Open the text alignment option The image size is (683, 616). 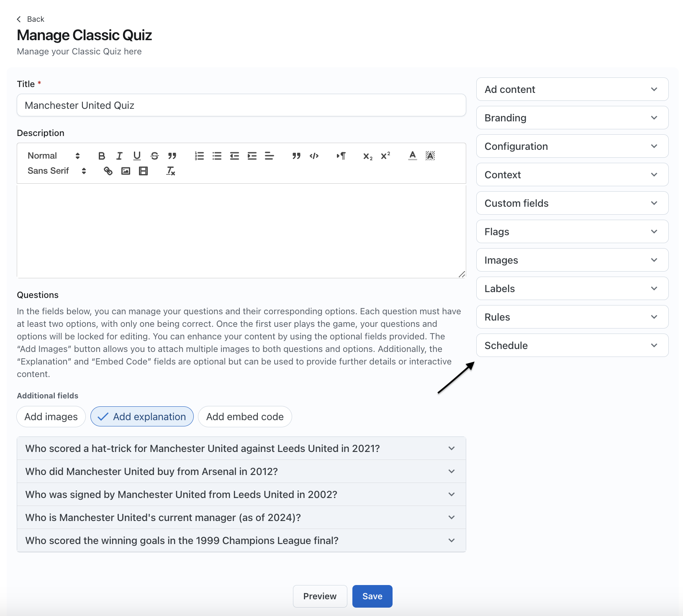pos(270,156)
